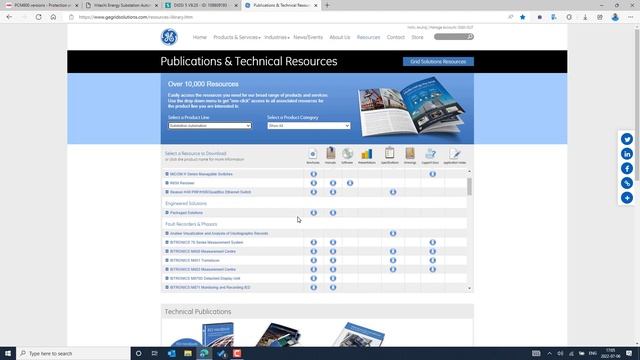Screen dimensions: 640x360
Task: Open Resources navigation item
Action: [x=368, y=37]
